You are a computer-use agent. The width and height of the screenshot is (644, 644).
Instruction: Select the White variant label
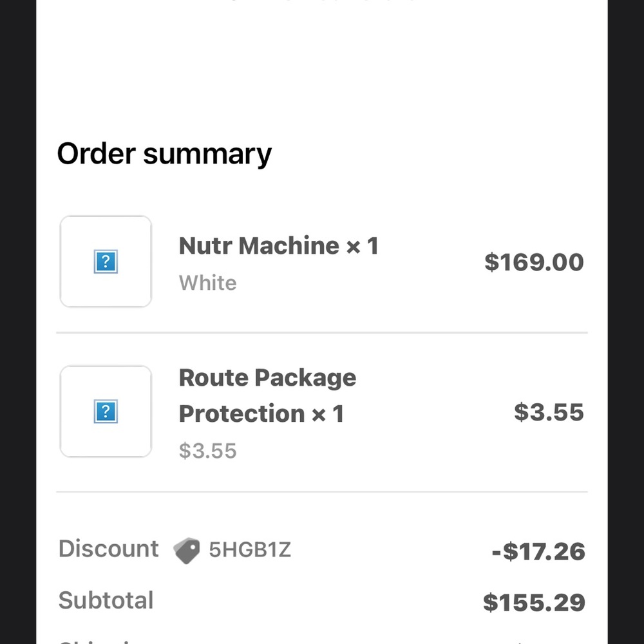pos(207,282)
